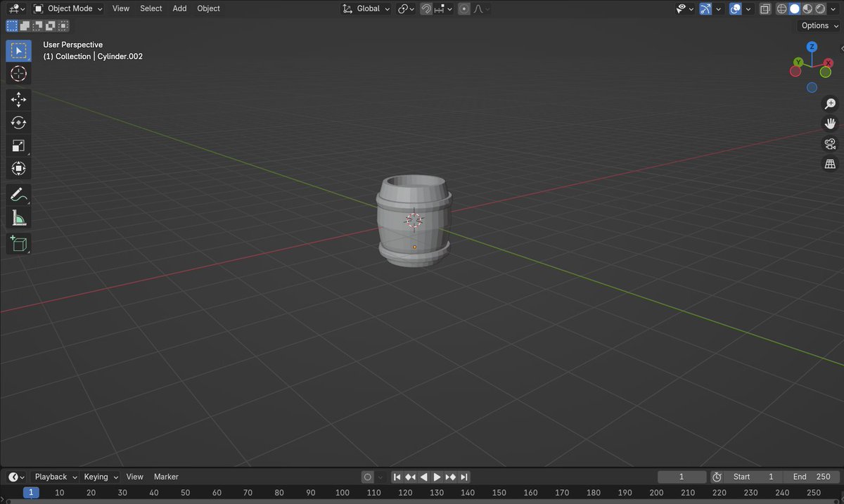Click the Start frame field
This screenshot has width=844, height=504.
pyautogui.click(x=753, y=477)
